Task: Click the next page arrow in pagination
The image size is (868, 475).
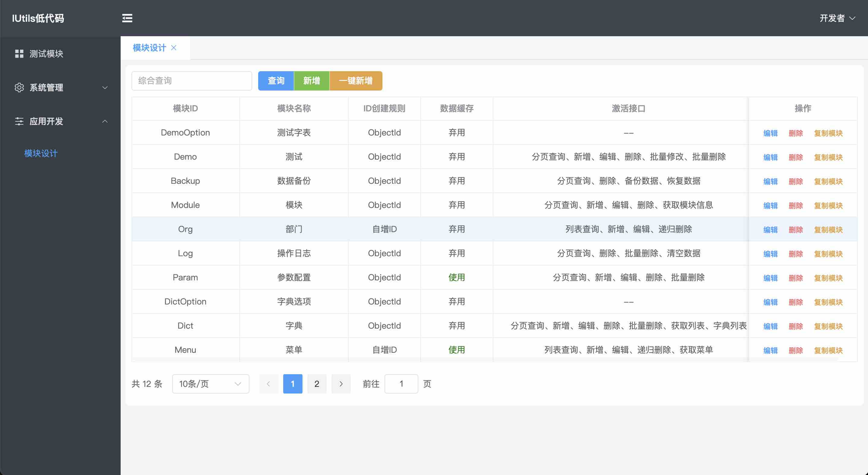Action: 341,384
